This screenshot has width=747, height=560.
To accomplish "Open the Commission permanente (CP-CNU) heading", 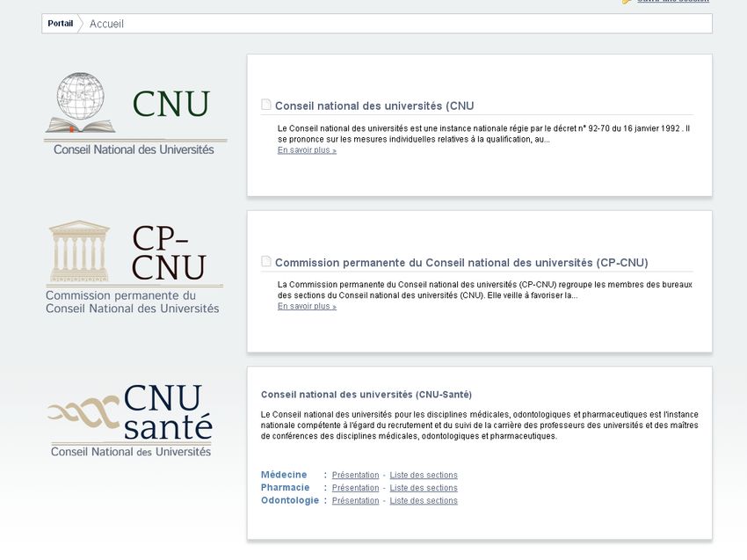I will pos(461,263).
